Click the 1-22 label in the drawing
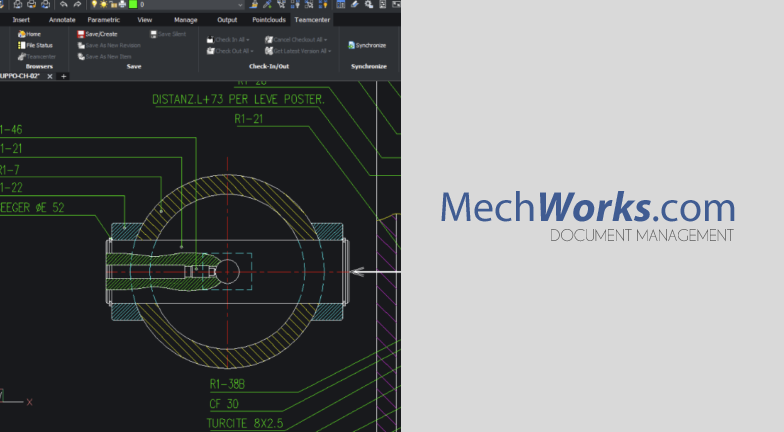 [11, 188]
